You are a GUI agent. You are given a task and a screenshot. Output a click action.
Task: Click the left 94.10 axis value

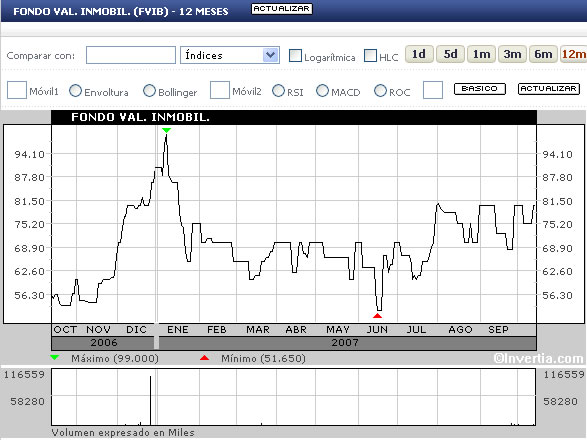point(29,154)
